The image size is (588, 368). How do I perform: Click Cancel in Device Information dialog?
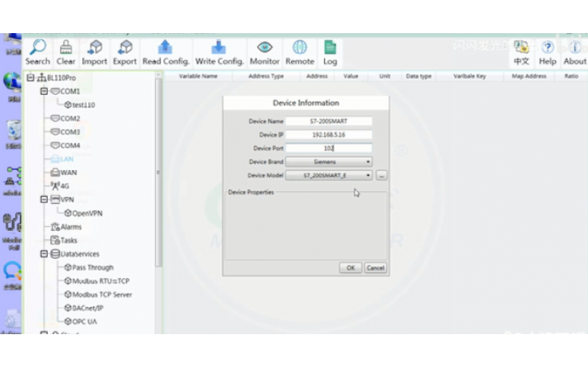pos(375,268)
